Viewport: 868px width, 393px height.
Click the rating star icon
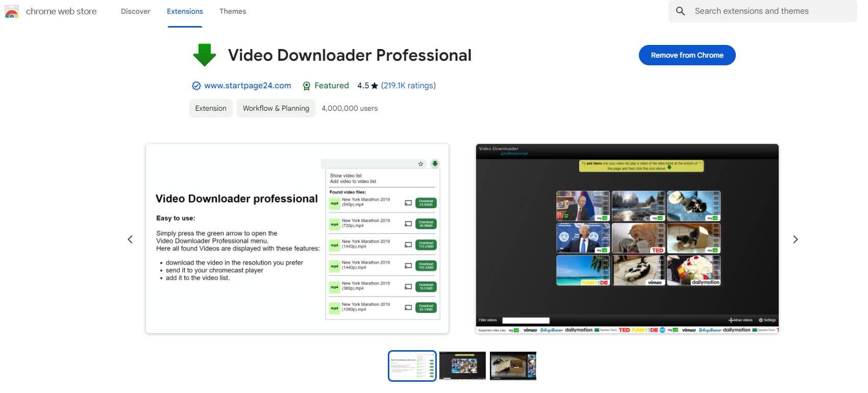tap(375, 86)
